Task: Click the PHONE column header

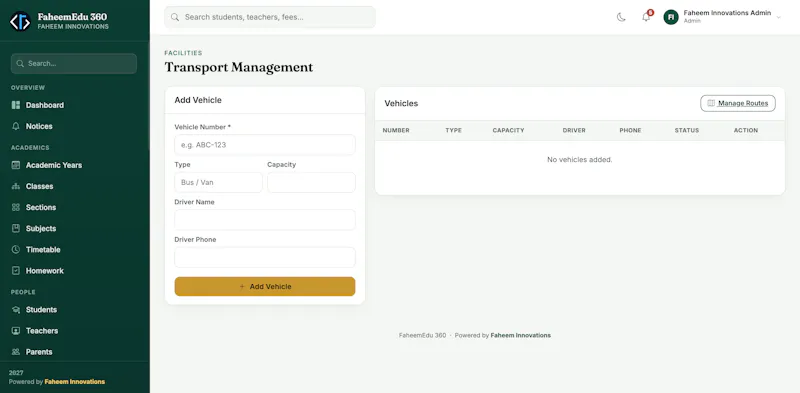Action: 630,131
